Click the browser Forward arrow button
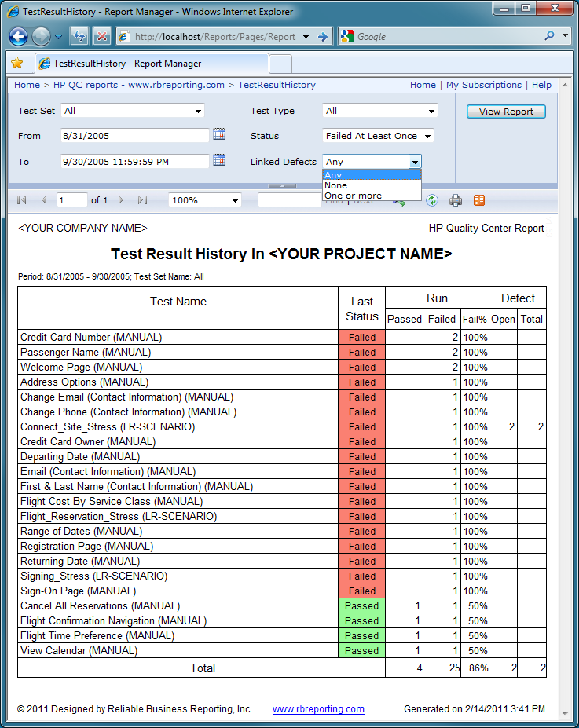 pyautogui.click(x=41, y=36)
